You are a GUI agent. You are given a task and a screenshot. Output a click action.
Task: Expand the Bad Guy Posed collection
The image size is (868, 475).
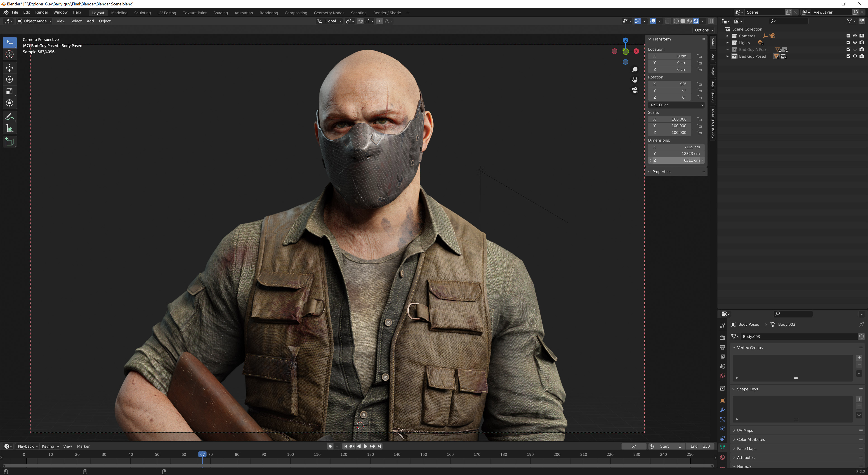click(728, 56)
